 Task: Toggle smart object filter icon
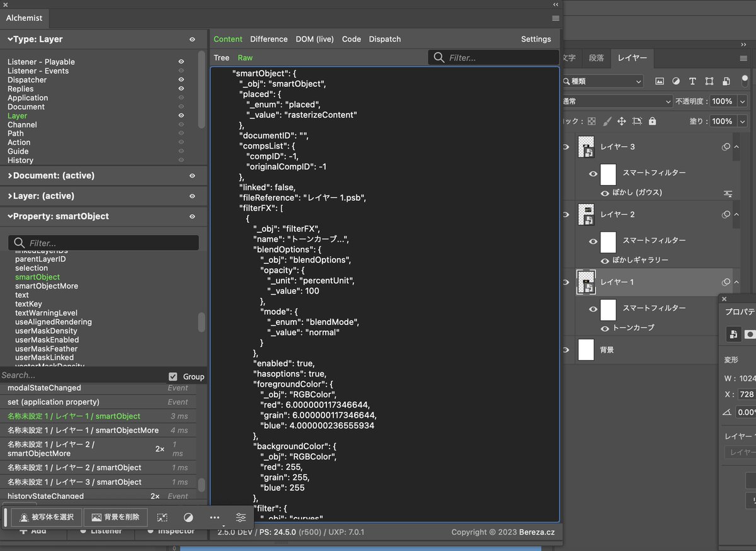click(x=726, y=81)
